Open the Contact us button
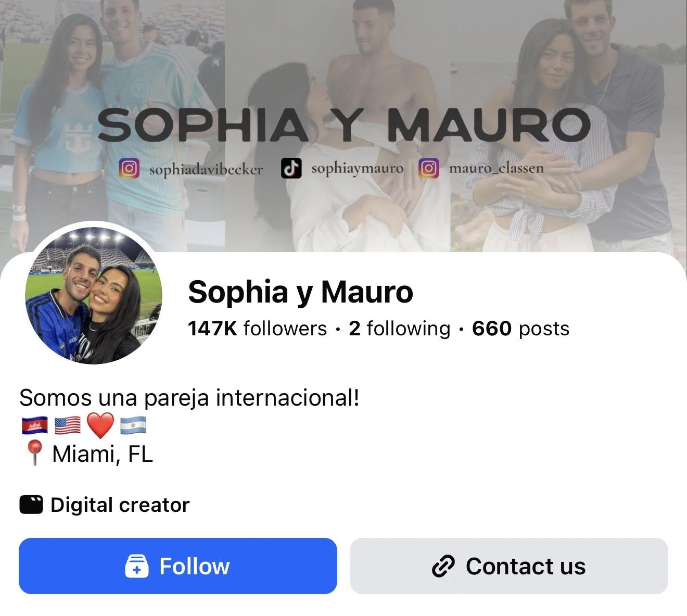The image size is (687, 616). click(508, 566)
